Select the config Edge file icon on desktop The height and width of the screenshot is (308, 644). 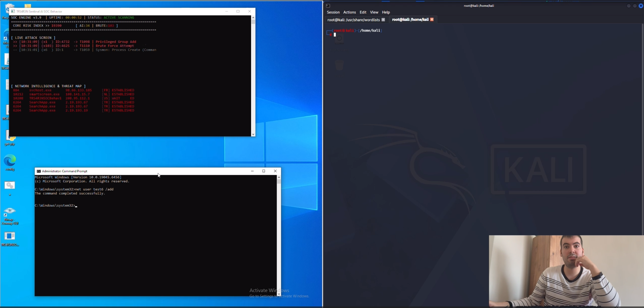pos(10,161)
